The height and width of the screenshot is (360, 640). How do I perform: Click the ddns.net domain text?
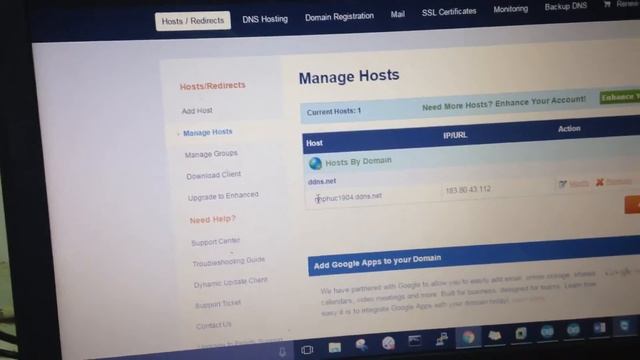tap(322, 181)
